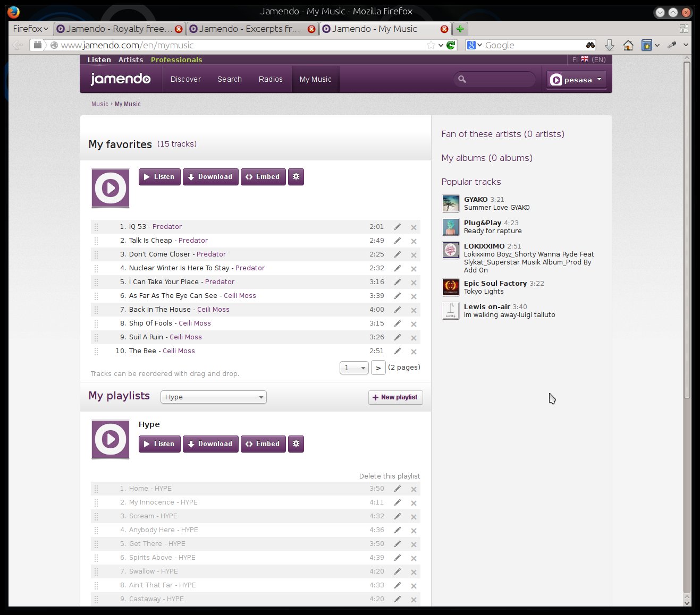Edit Get There - HYPE track
This screenshot has height=615, width=700.
point(397,544)
